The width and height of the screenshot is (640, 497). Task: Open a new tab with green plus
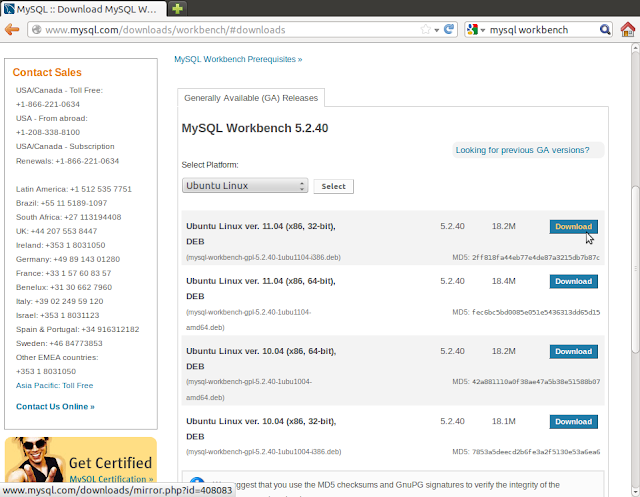tap(177, 8)
